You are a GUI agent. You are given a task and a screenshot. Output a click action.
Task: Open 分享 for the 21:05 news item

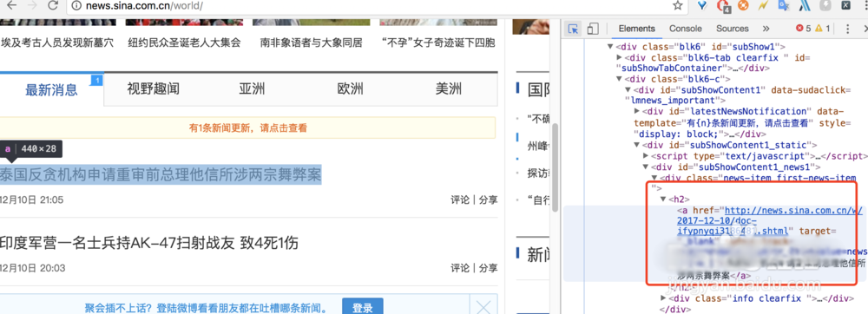coord(488,200)
